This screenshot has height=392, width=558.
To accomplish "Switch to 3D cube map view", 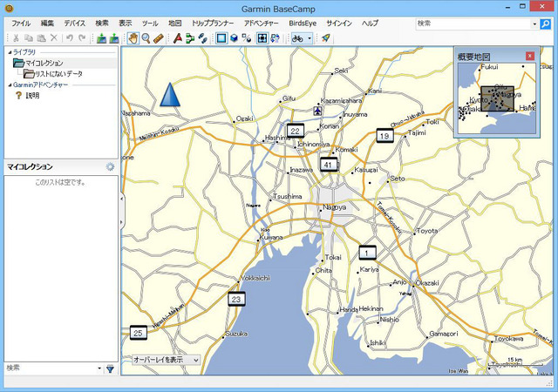I will 235,38.
